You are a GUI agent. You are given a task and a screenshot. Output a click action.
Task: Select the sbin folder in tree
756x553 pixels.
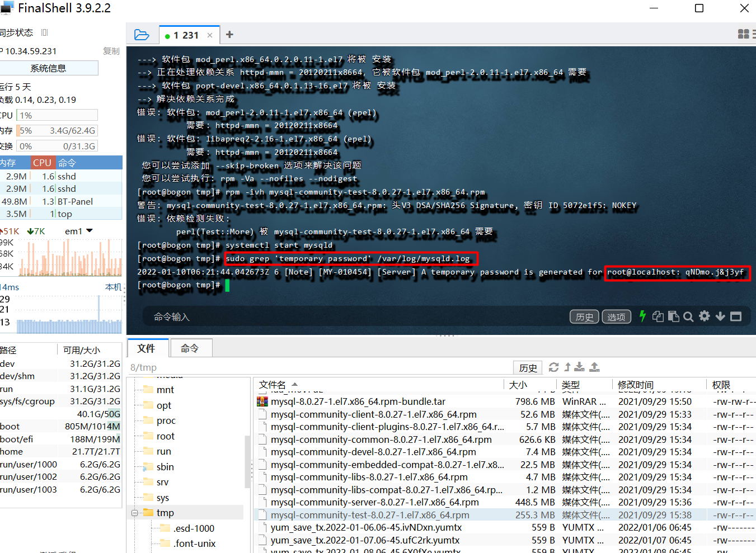[x=165, y=467]
